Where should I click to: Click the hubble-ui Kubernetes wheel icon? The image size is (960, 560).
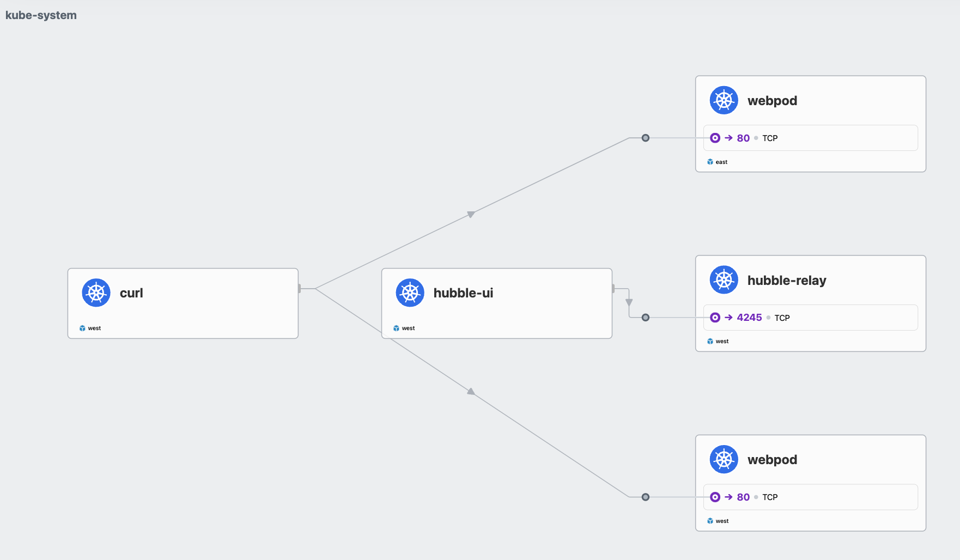(410, 293)
